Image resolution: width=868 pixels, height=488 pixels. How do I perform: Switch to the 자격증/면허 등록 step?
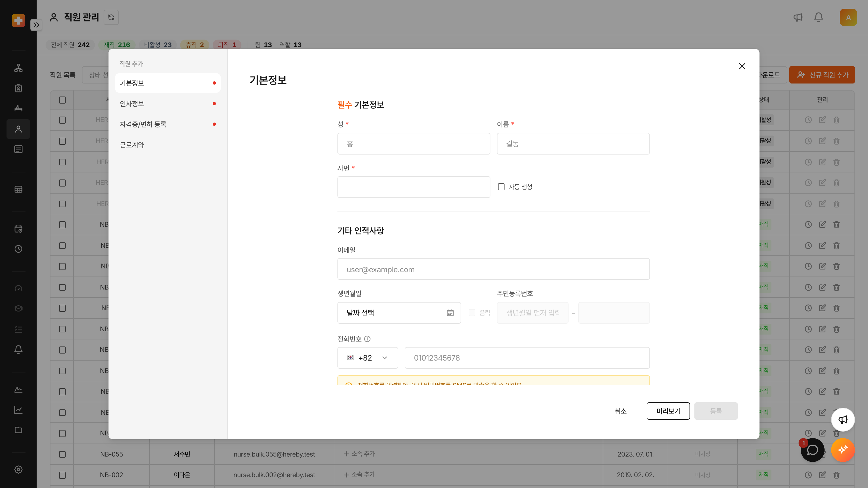[168, 124]
